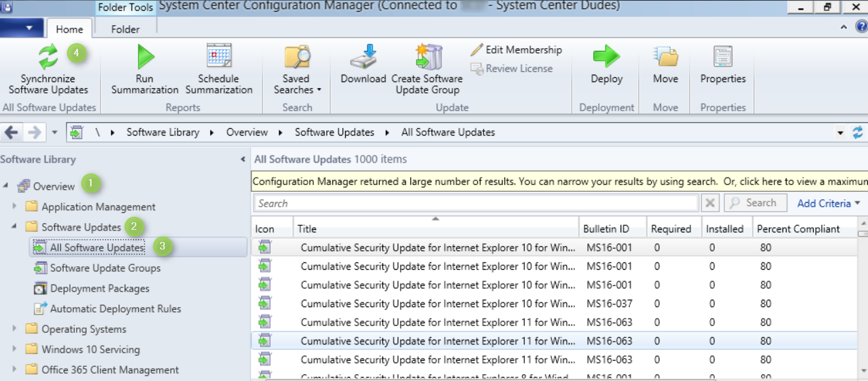Click Software Updates in breadcrumb
Image resolution: width=868 pixels, height=381 pixels.
334,132
